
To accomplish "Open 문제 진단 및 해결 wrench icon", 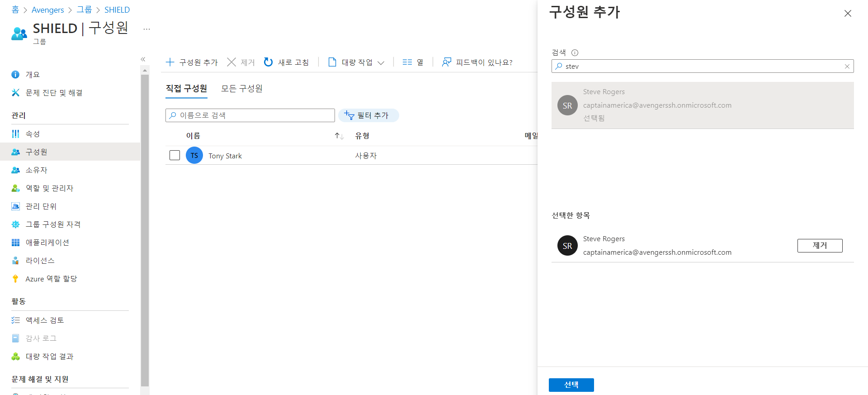I will tap(15, 93).
